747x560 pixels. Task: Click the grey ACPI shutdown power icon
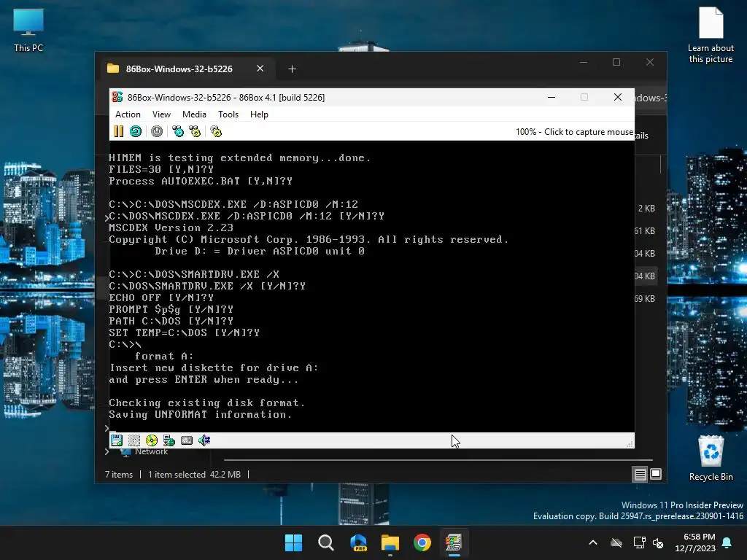point(157,131)
